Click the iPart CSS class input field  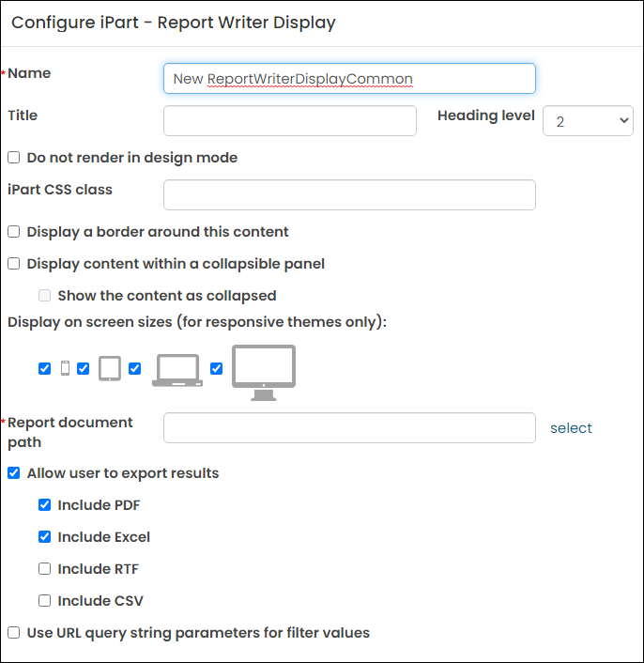coord(349,195)
